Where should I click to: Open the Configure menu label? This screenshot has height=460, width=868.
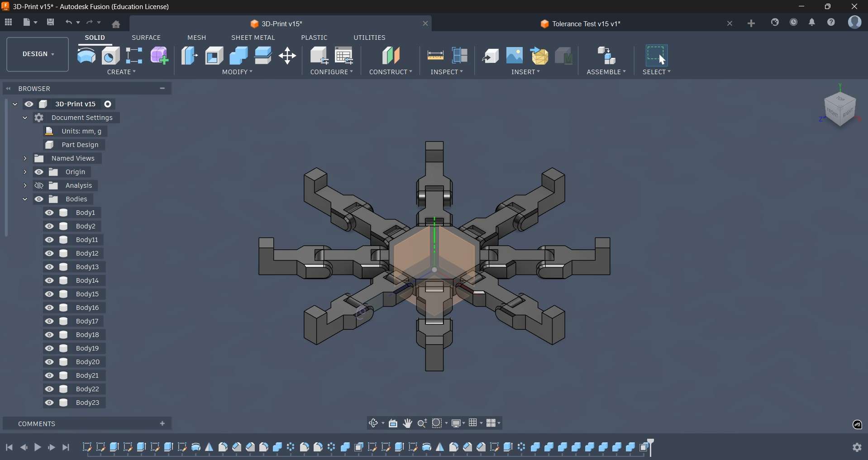pos(332,72)
